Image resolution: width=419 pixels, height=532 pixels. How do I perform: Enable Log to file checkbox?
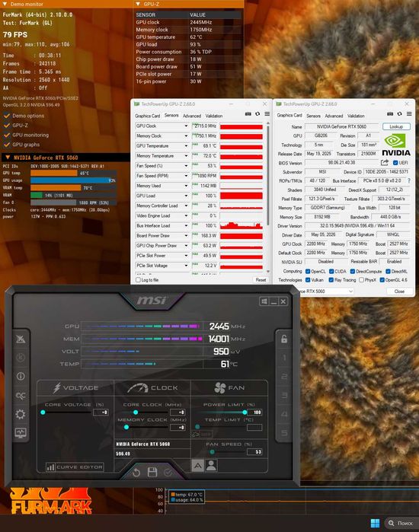[138, 280]
